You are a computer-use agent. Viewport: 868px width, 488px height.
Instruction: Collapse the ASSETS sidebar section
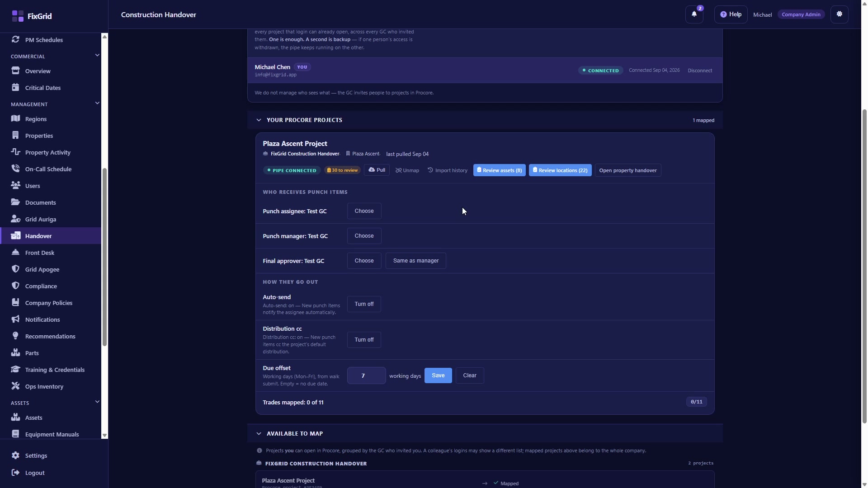click(x=97, y=402)
